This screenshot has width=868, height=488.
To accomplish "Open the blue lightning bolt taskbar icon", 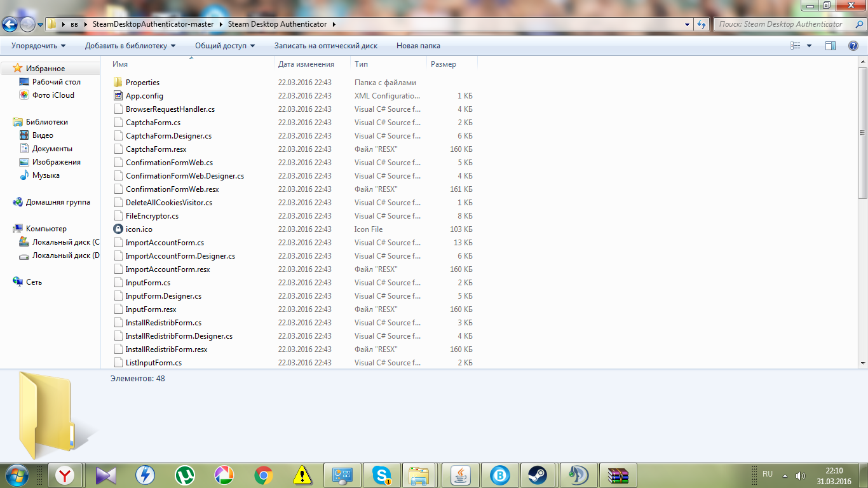I will 146,475.
